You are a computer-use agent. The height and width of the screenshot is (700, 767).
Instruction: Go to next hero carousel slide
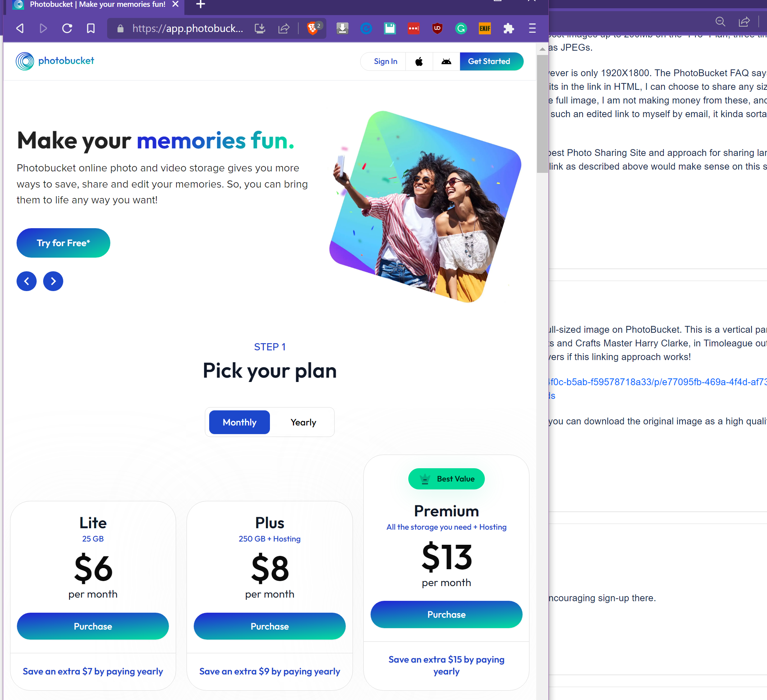[x=53, y=281]
